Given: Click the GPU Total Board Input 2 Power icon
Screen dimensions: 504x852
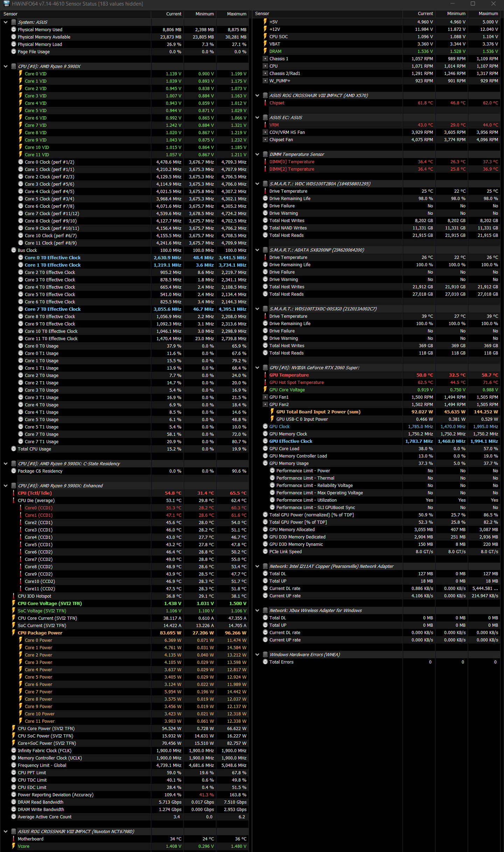Looking at the screenshot, I should tap(272, 412).
